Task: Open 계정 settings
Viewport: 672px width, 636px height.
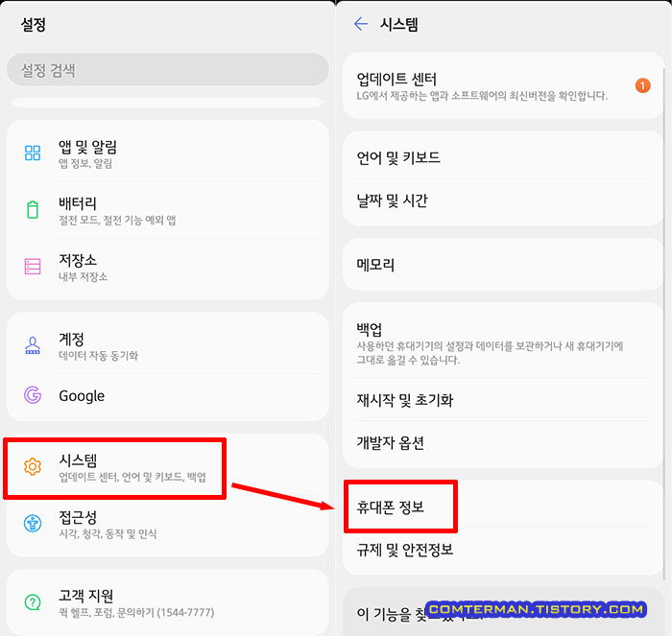Action: pyautogui.click(x=168, y=345)
